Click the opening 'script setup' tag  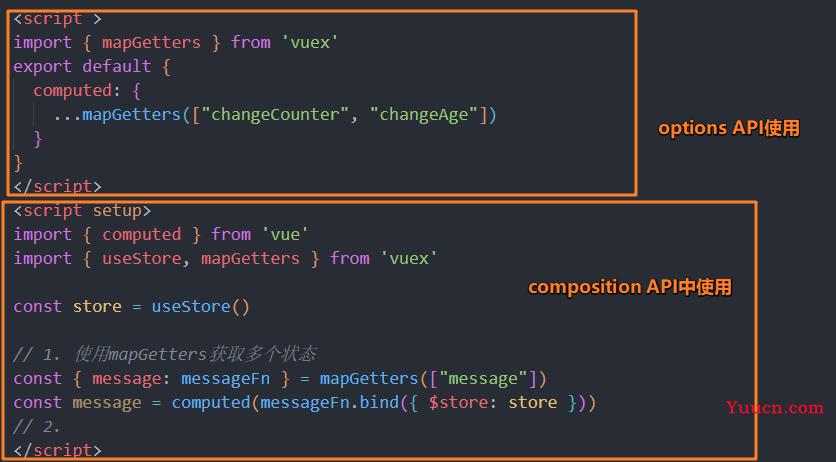point(82,211)
